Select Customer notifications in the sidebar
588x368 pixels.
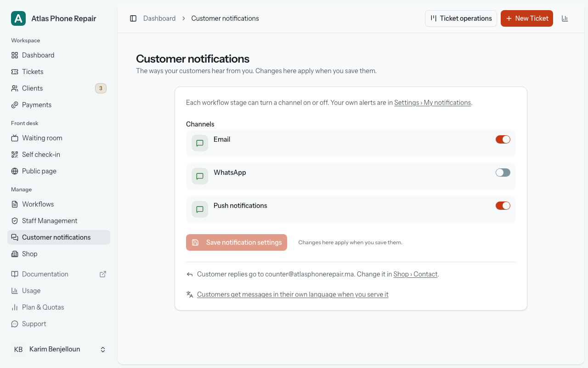59,237
